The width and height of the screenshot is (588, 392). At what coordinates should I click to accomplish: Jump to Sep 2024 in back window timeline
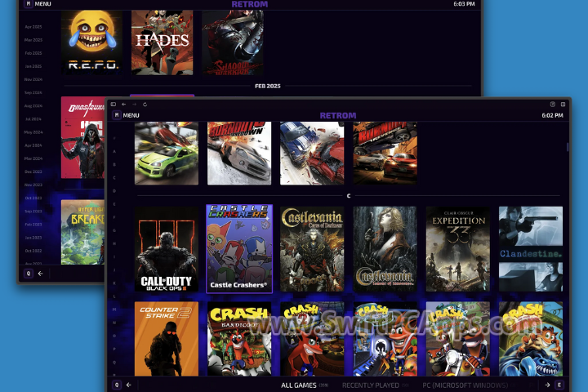pos(33,92)
